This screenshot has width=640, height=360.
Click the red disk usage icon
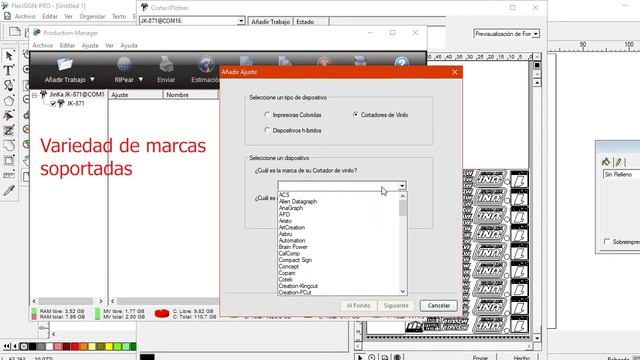click(162, 313)
